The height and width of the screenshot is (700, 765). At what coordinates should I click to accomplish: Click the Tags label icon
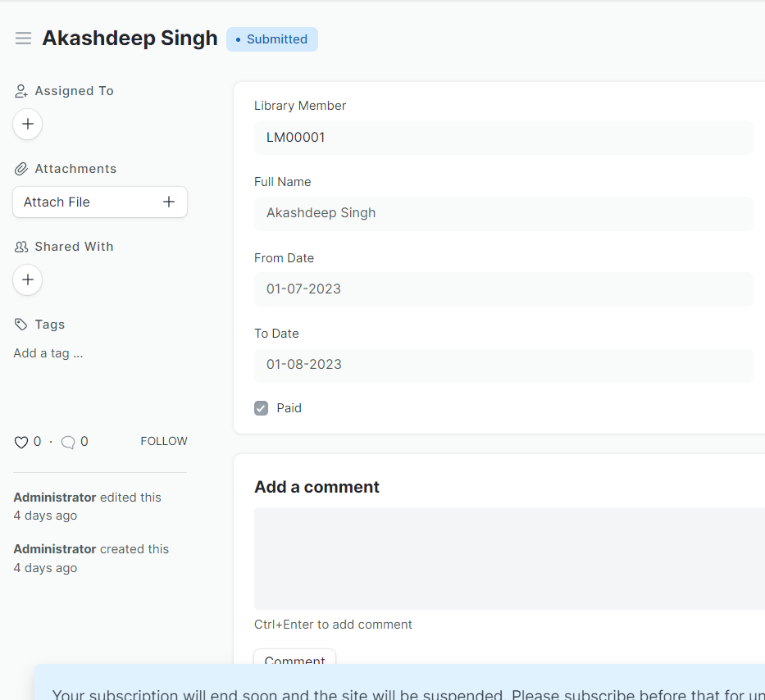19,324
